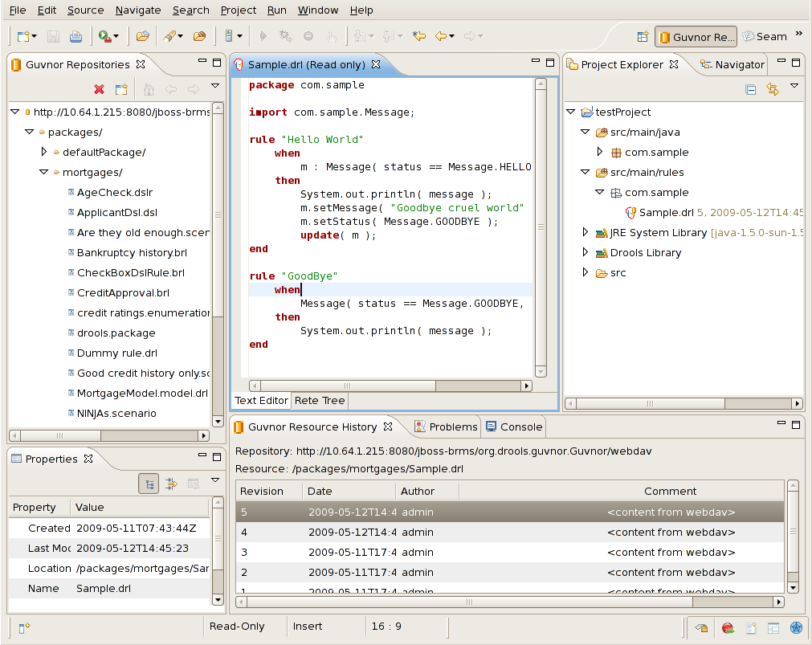
Task: Open the Navigate menu
Action: click(x=137, y=10)
